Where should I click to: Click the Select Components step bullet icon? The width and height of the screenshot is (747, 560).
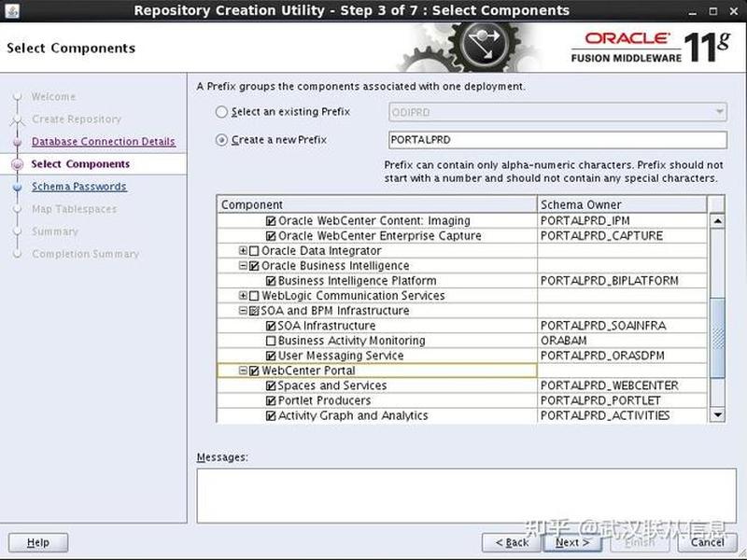[x=18, y=165]
